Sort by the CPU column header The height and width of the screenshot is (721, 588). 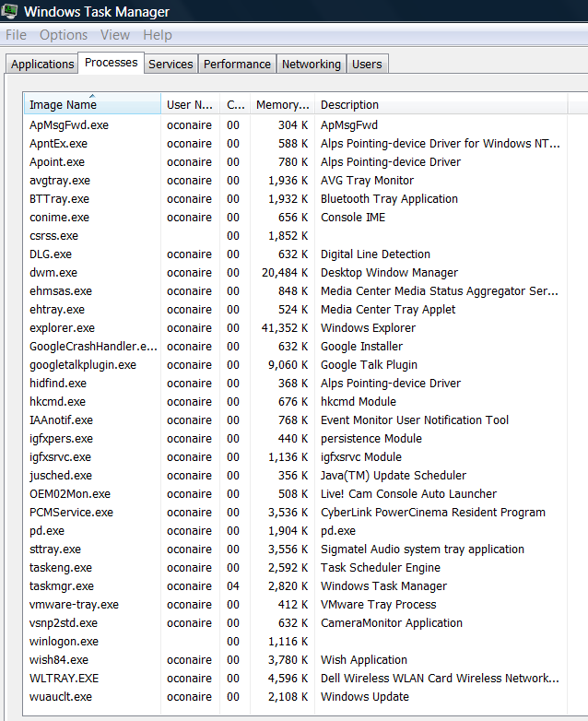(x=235, y=105)
